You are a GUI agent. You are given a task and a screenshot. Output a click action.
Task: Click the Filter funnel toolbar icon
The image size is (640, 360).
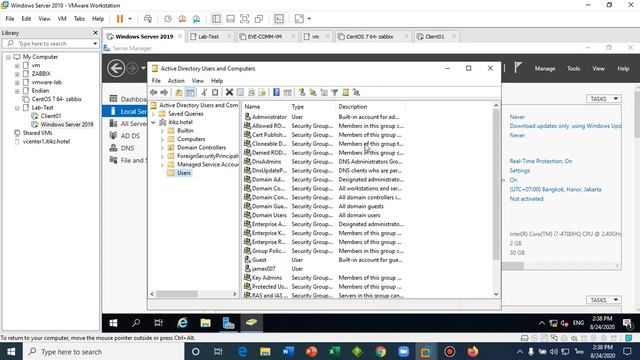point(335,93)
